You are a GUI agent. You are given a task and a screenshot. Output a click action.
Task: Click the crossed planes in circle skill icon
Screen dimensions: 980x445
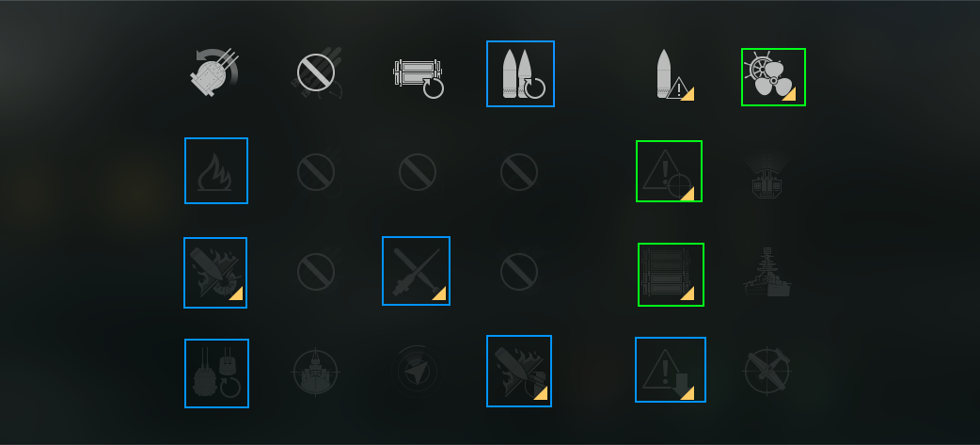[767, 372]
